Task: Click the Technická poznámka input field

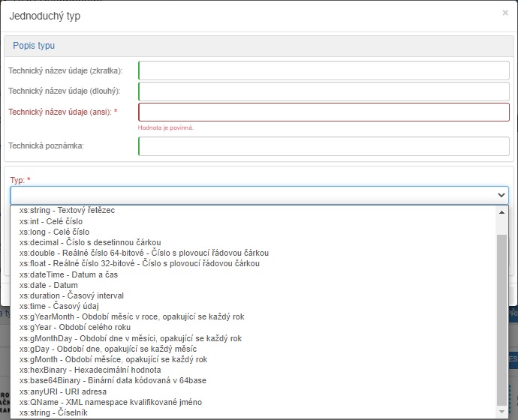Action: [324, 145]
